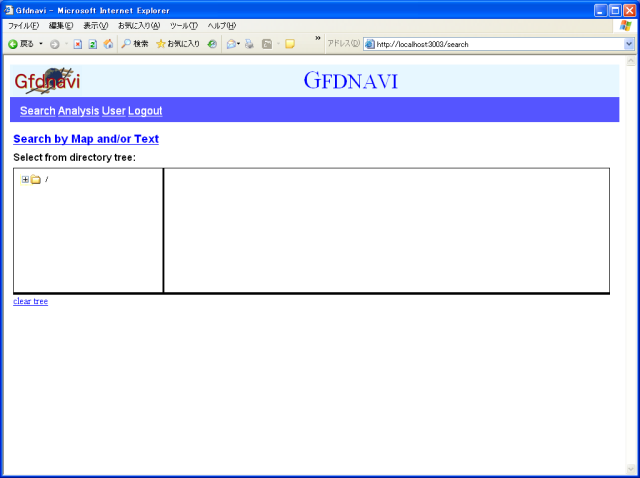Minimize the Internet Explorer window
Viewport: 640px width, 478px height.
pyautogui.click(x=600, y=10)
